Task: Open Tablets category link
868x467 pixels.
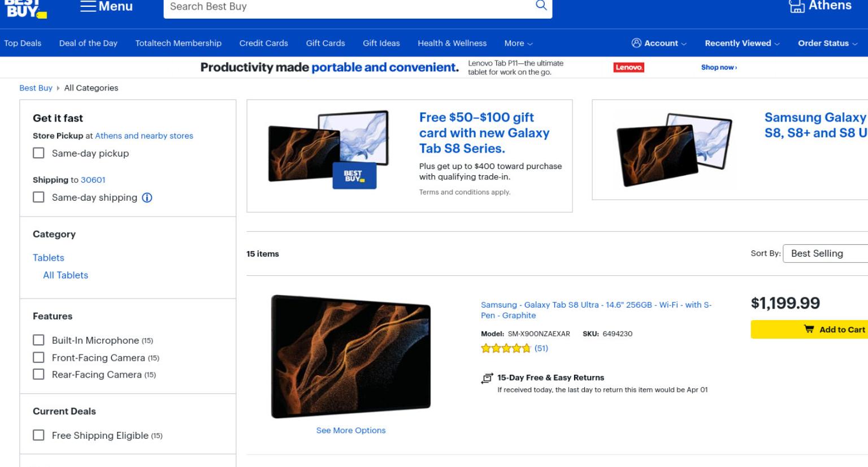Action: (49, 258)
